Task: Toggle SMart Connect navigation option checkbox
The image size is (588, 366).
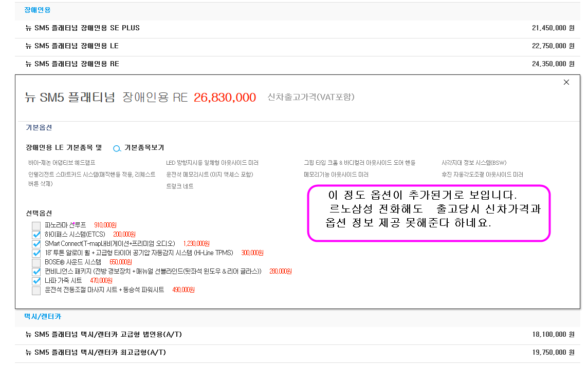Action: [x=36, y=244]
